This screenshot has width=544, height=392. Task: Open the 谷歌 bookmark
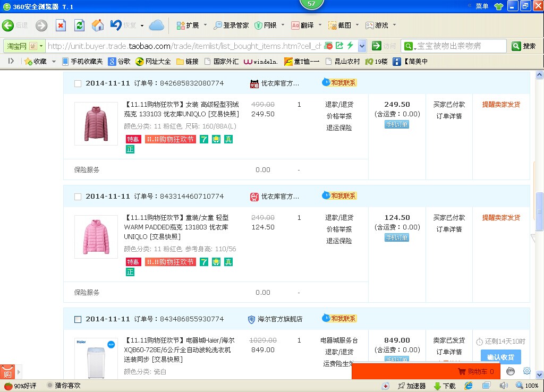tap(120, 62)
